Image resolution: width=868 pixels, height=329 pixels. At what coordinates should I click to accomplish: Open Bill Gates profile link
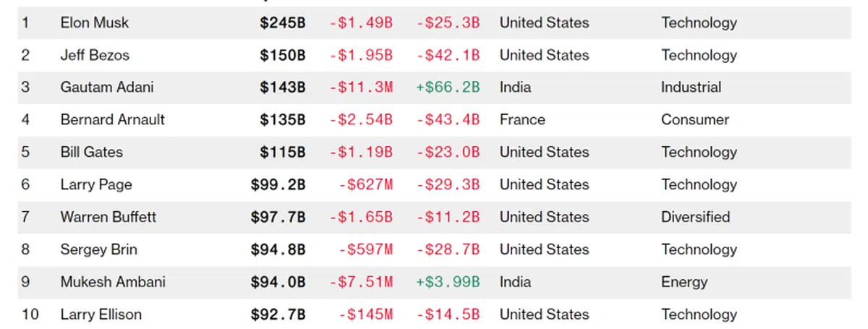[x=91, y=153]
